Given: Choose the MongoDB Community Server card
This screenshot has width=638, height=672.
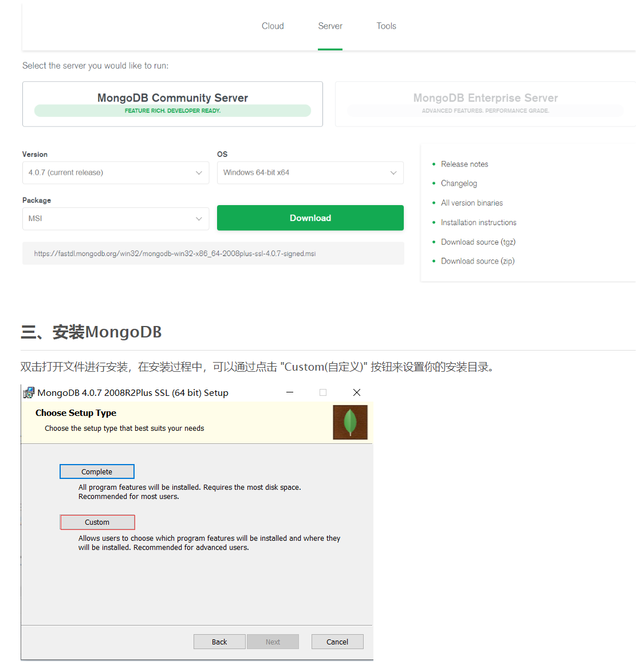Looking at the screenshot, I should point(172,104).
